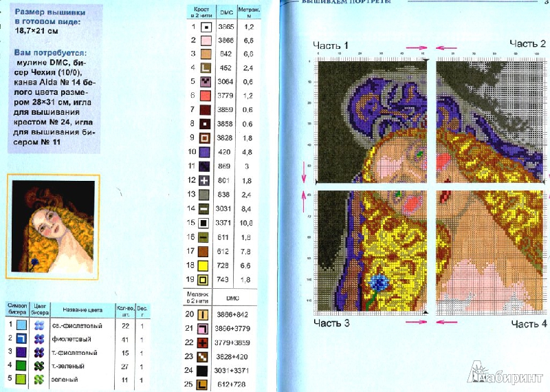Click the yellow swatch for DMC 728

203,265
